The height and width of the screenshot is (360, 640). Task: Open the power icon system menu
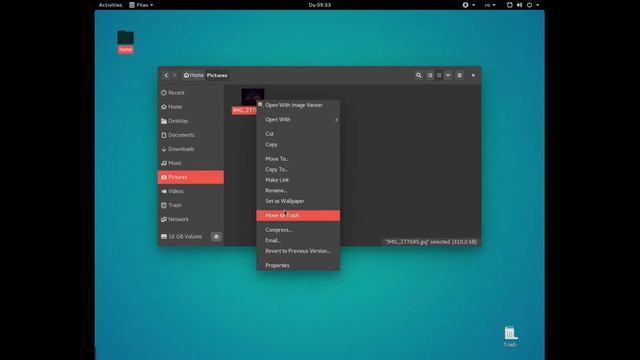tap(530, 5)
